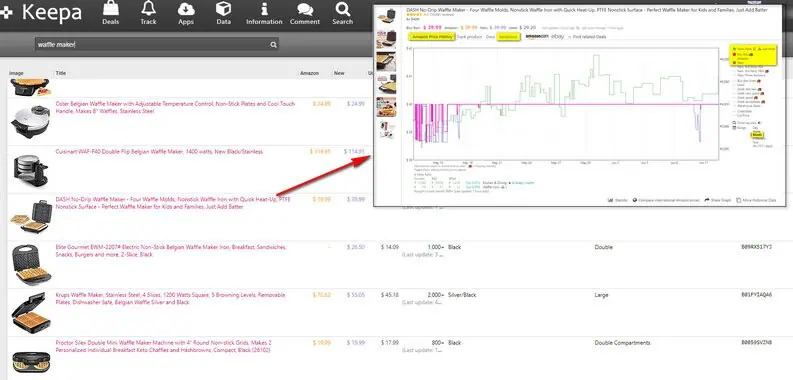Image resolution: width=793 pixels, height=380 pixels.
Task: Toggle the Sales Rank graph line
Action: (743, 49)
